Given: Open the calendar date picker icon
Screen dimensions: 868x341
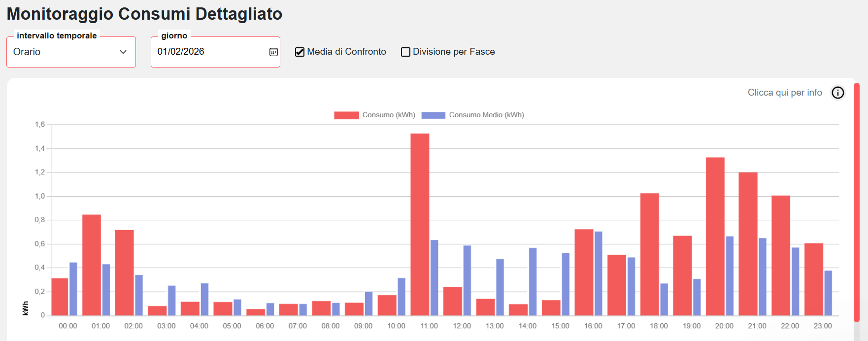Looking at the screenshot, I should pos(273,52).
